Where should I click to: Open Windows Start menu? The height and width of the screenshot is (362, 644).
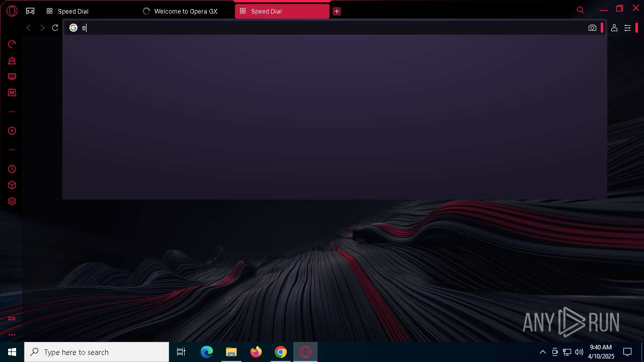[x=12, y=352]
